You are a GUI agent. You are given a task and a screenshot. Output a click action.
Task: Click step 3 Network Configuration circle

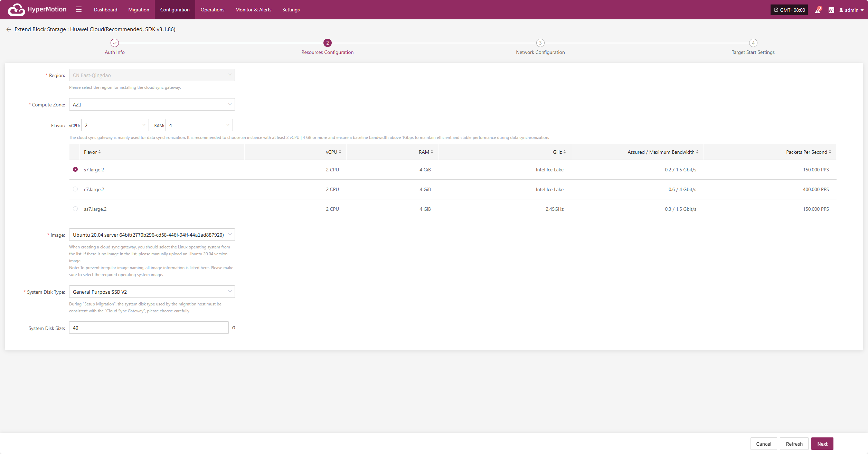[x=540, y=43]
